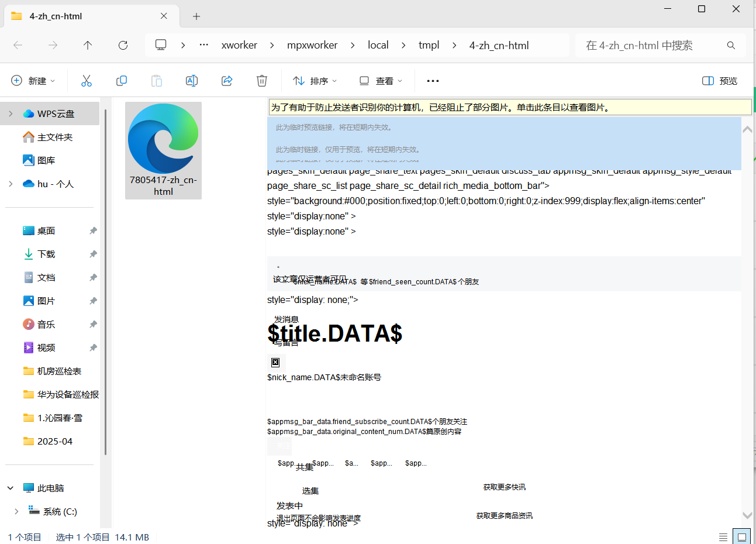Screen dimensions: 756x544
Task: Open a new tab with plus button
Action: pyautogui.click(x=196, y=16)
